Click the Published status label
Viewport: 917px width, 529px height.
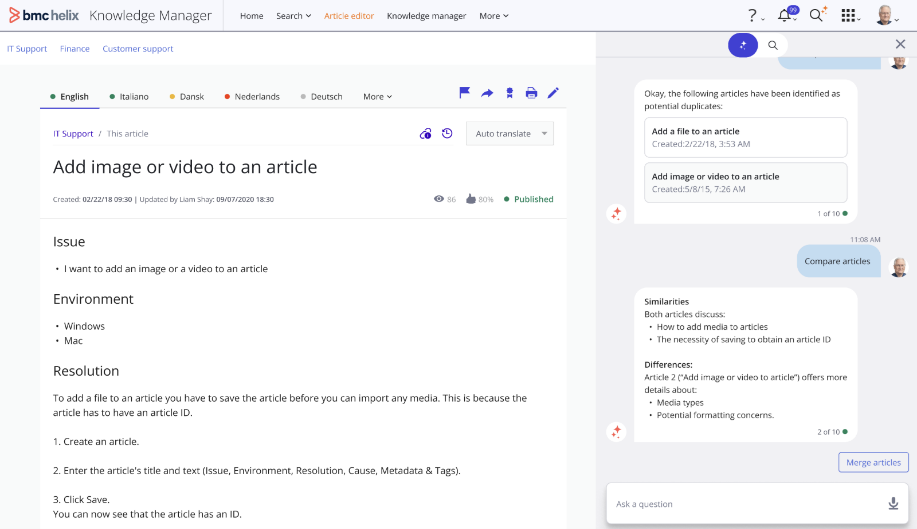click(x=529, y=199)
